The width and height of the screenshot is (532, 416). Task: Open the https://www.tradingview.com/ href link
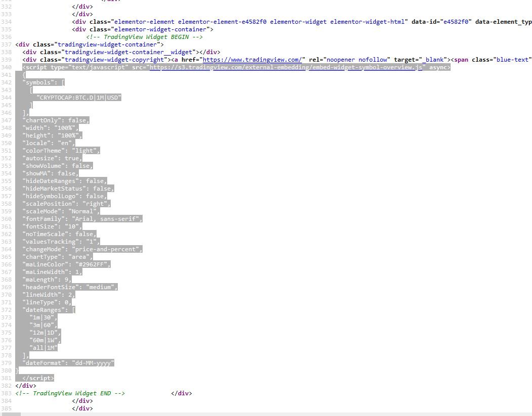point(252,60)
